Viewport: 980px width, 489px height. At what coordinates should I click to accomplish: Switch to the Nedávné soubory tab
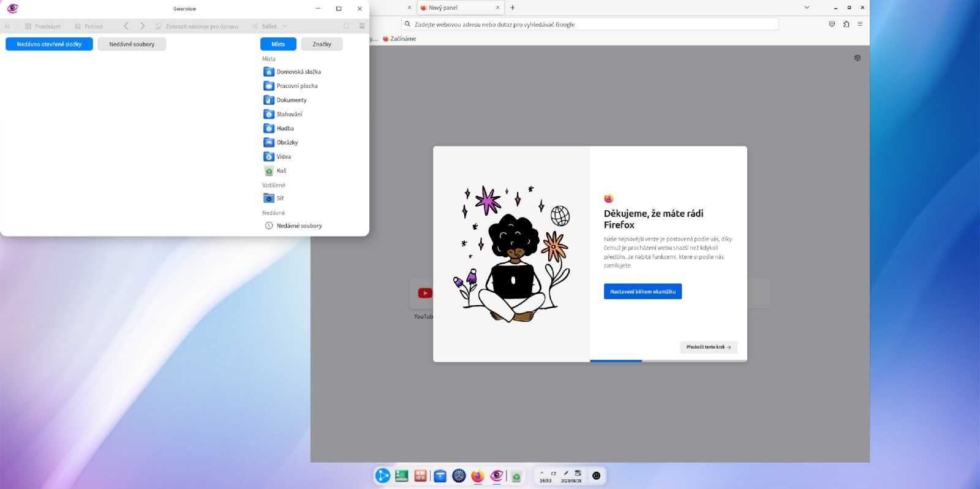132,44
